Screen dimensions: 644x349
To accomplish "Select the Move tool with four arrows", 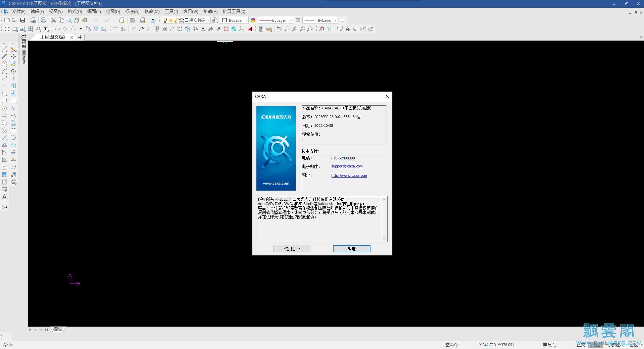I will tap(13, 56).
